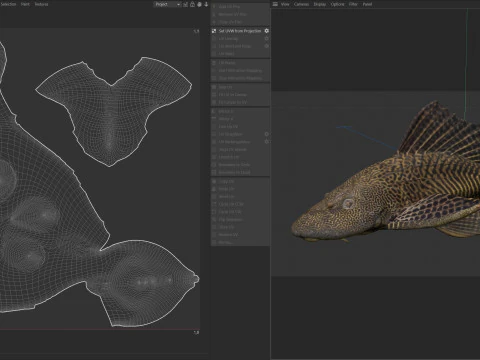Open the Project dropdown in UV editor
The width and height of the screenshot is (480, 360).
[167, 4]
